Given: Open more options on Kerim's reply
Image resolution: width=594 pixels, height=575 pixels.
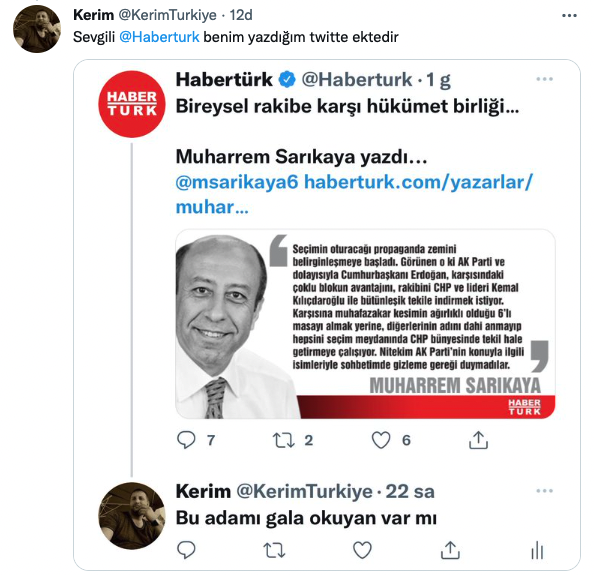Looking at the screenshot, I should (544, 491).
